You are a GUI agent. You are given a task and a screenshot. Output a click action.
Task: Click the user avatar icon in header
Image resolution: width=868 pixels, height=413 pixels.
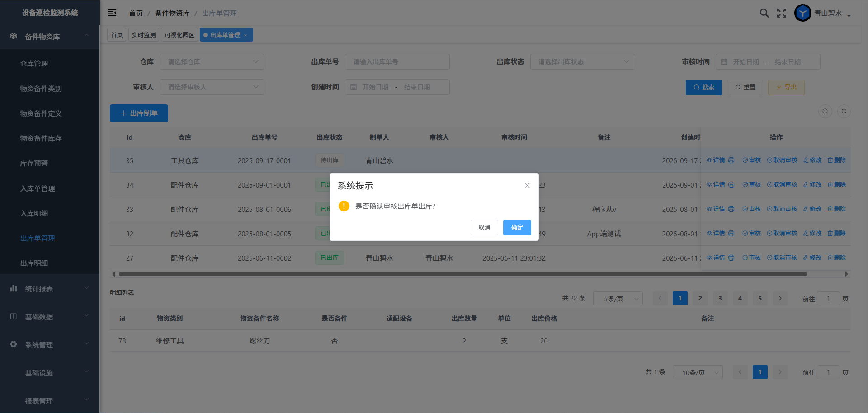tap(802, 13)
